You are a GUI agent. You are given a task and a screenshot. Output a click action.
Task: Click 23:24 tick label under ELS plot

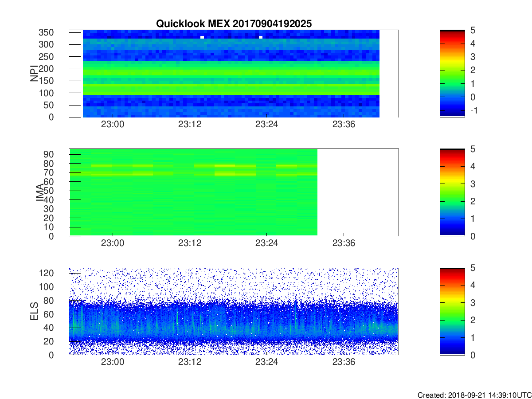(x=266, y=363)
